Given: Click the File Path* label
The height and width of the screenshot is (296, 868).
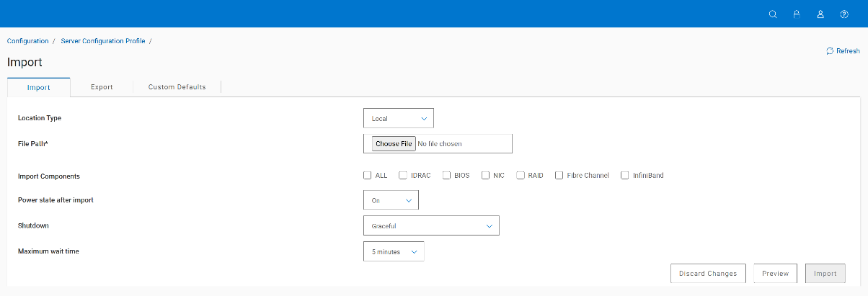Looking at the screenshot, I should pos(32,143).
